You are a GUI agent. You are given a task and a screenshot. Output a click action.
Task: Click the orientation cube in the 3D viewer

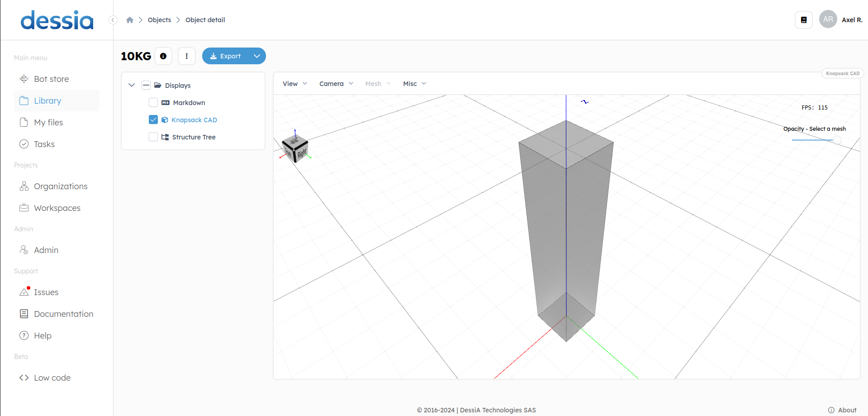coord(295,148)
